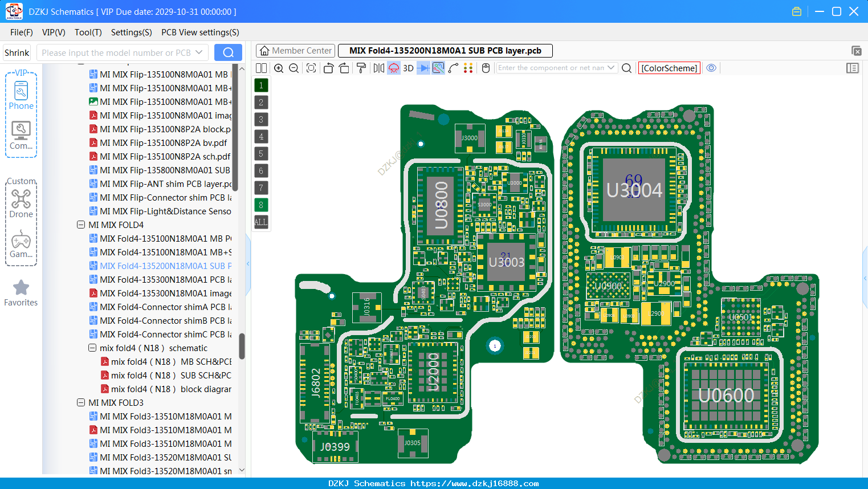Select the Phone category icon

point(21,95)
